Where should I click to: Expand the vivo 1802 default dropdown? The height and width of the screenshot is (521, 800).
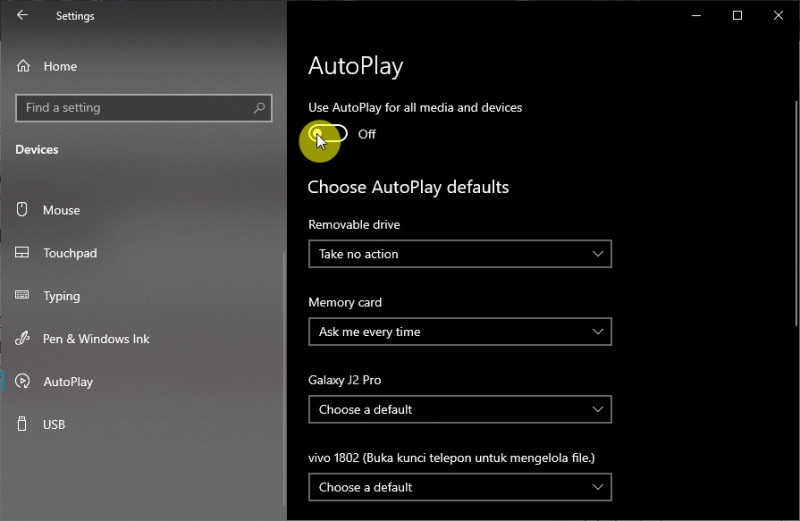459,487
